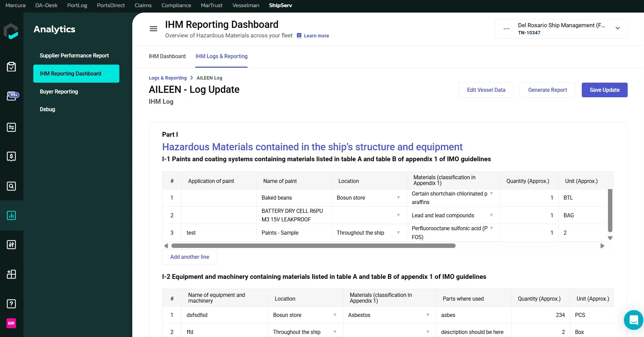Click the down arrow of paint table scrollbar
Viewport: 644px width, 337px height.
point(610,238)
